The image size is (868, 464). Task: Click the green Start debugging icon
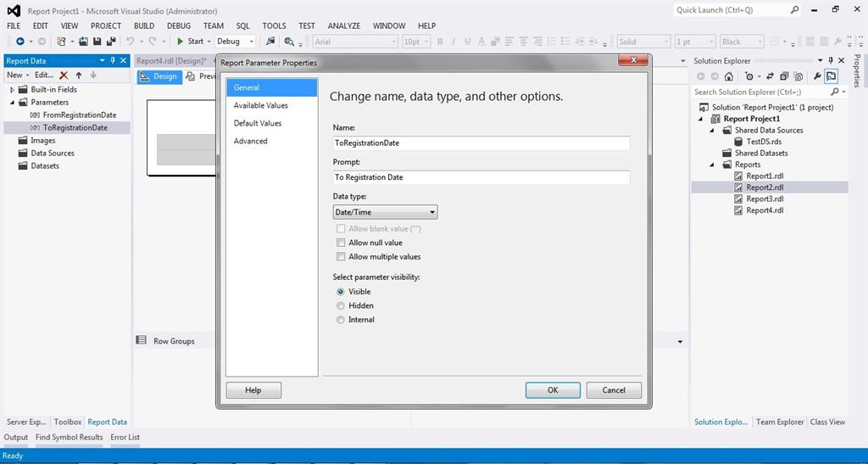[181, 42]
